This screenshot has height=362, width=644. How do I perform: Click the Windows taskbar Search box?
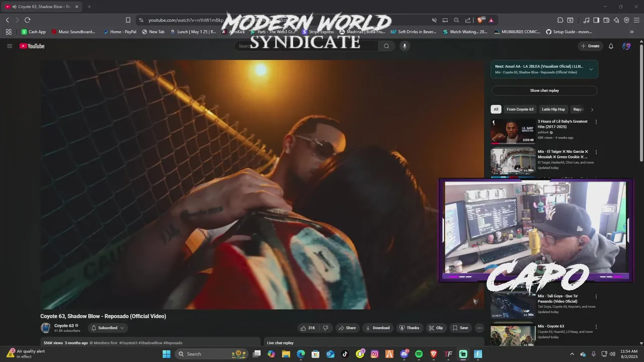tap(212, 354)
